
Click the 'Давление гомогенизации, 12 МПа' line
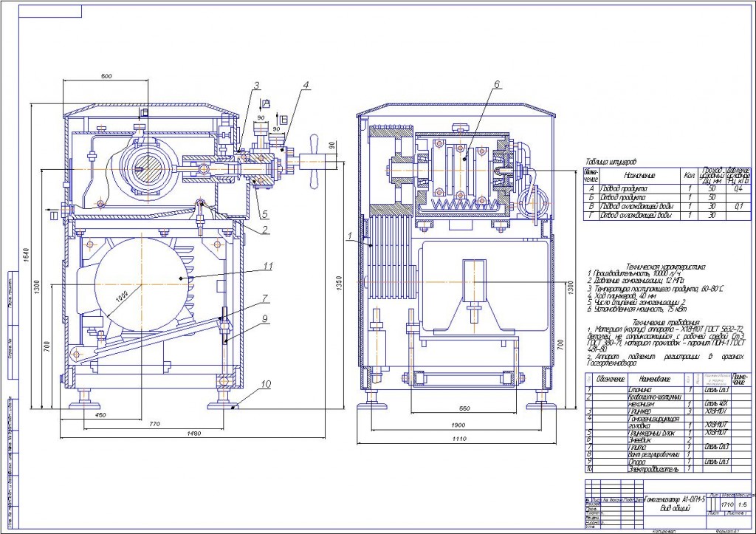[636, 280]
